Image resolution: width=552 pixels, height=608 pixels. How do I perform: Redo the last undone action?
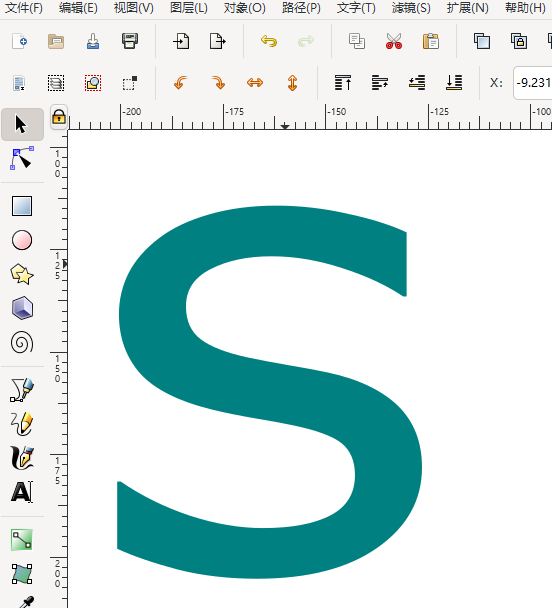pyautogui.click(x=306, y=41)
